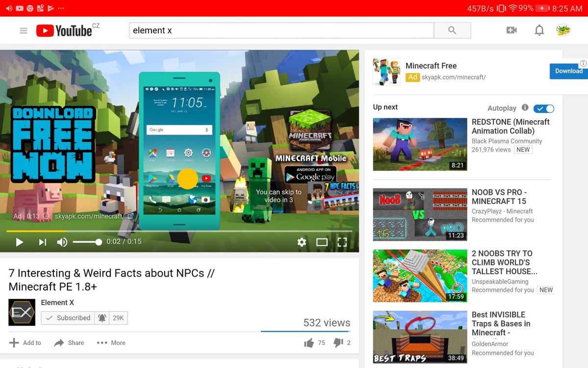Click Add to playlist

(x=25, y=342)
